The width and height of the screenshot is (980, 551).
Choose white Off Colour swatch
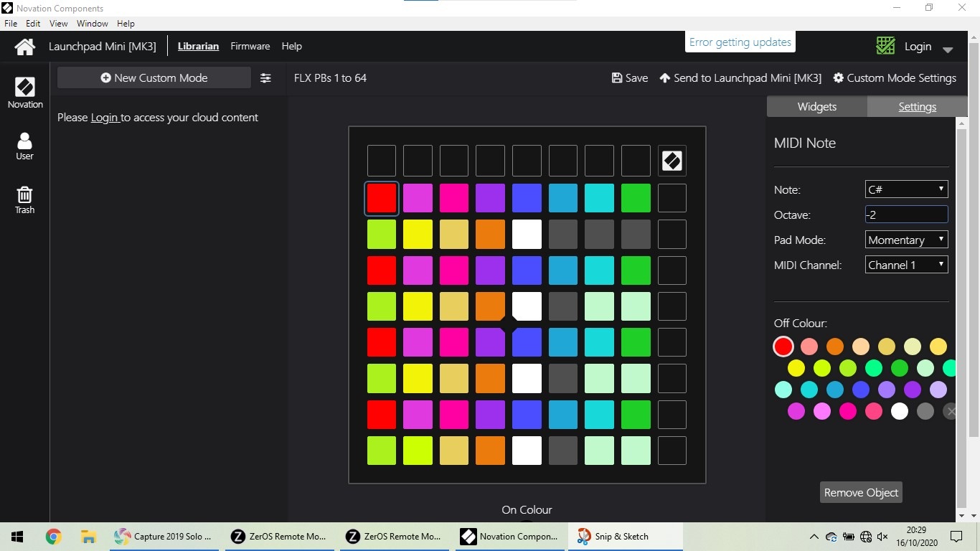click(899, 411)
